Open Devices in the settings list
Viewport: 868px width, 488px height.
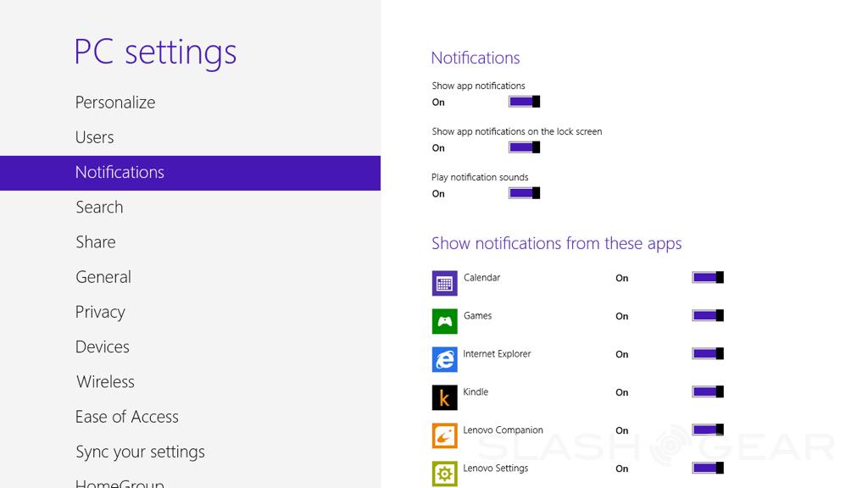tap(103, 347)
